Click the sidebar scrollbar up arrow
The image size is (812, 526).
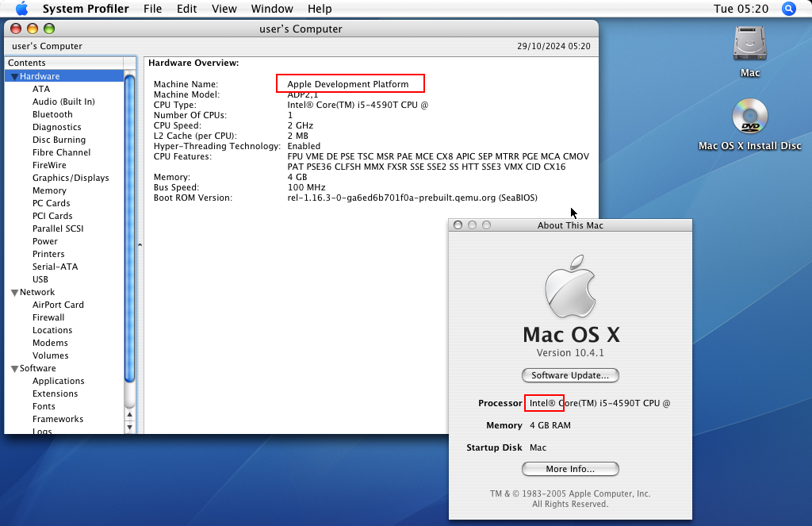(129, 415)
